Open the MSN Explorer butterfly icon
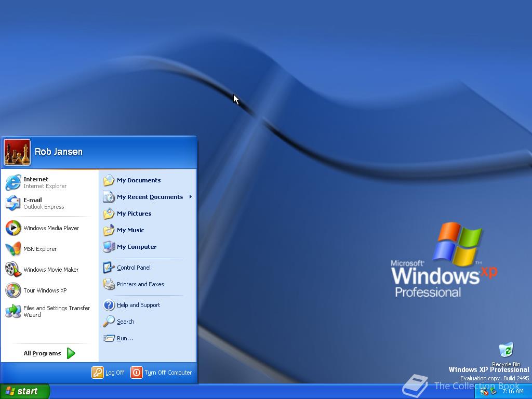 point(13,249)
